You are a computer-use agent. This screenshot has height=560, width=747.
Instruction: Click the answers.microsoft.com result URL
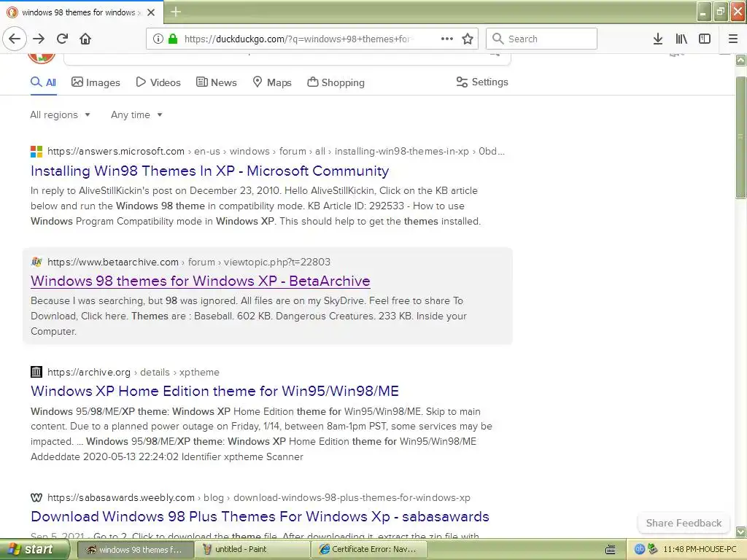click(276, 152)
